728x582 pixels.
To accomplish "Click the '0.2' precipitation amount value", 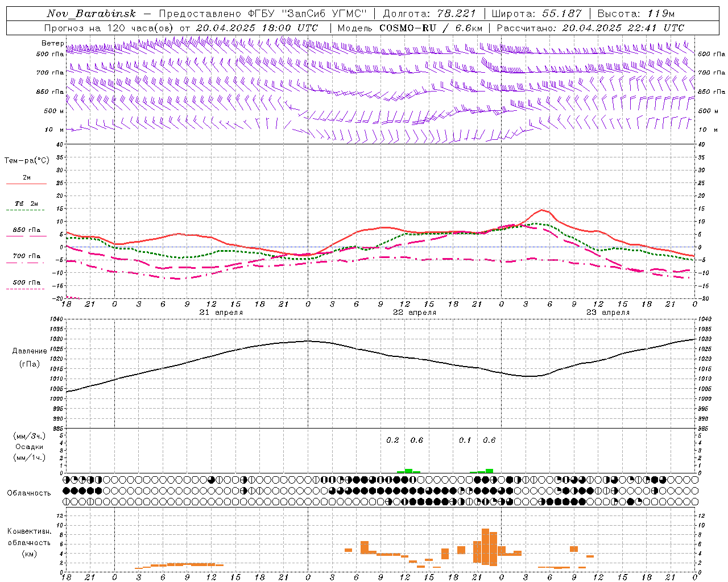I will [x=392, y=440].
